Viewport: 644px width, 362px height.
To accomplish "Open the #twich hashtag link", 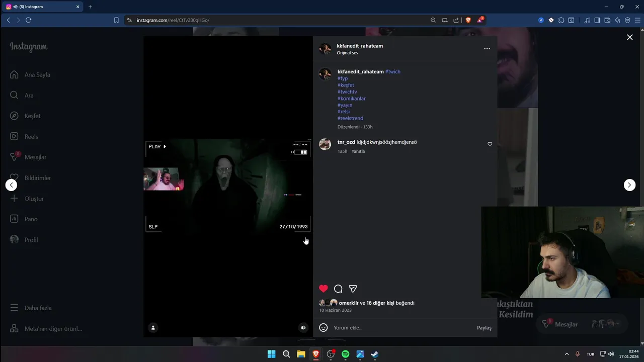I will [393, 72].
